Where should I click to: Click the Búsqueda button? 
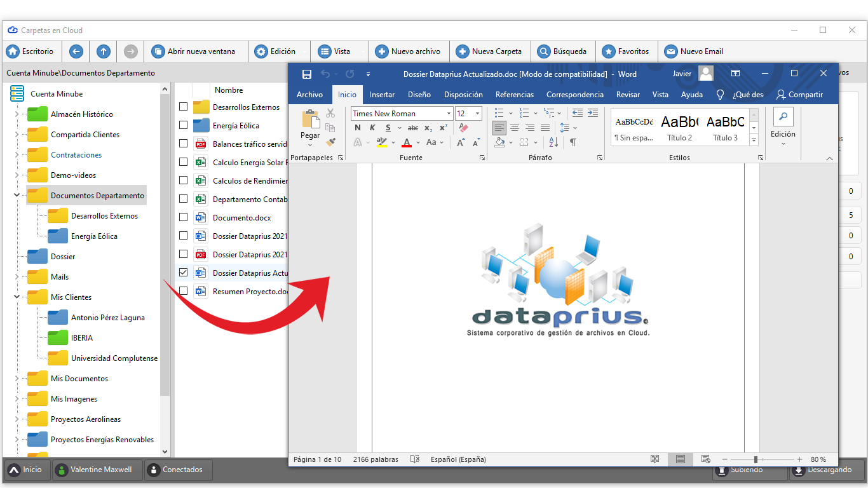coord(562,51)
